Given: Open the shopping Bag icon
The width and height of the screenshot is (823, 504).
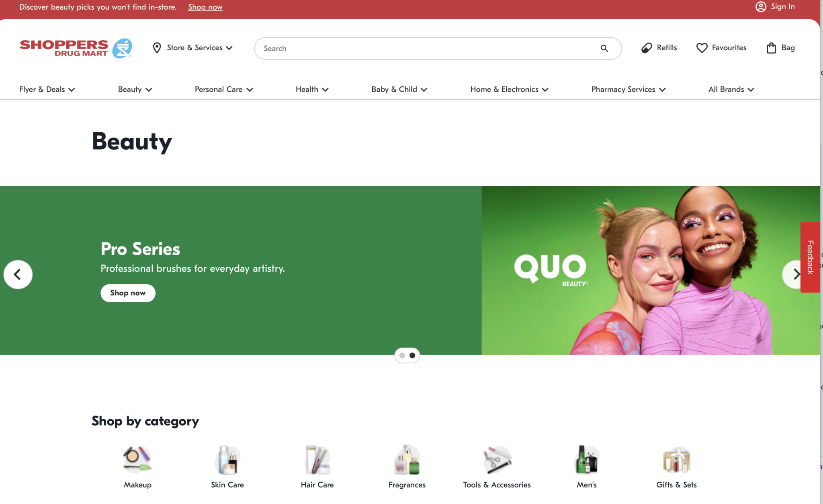Looking at the screenshot, I should point(771,48).
